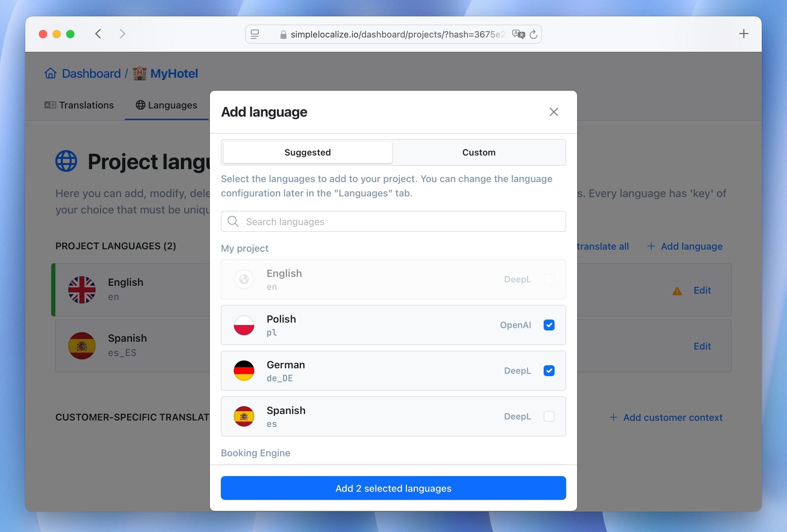Click the Spanish flag icon in dialog

[x=244, y=416]
